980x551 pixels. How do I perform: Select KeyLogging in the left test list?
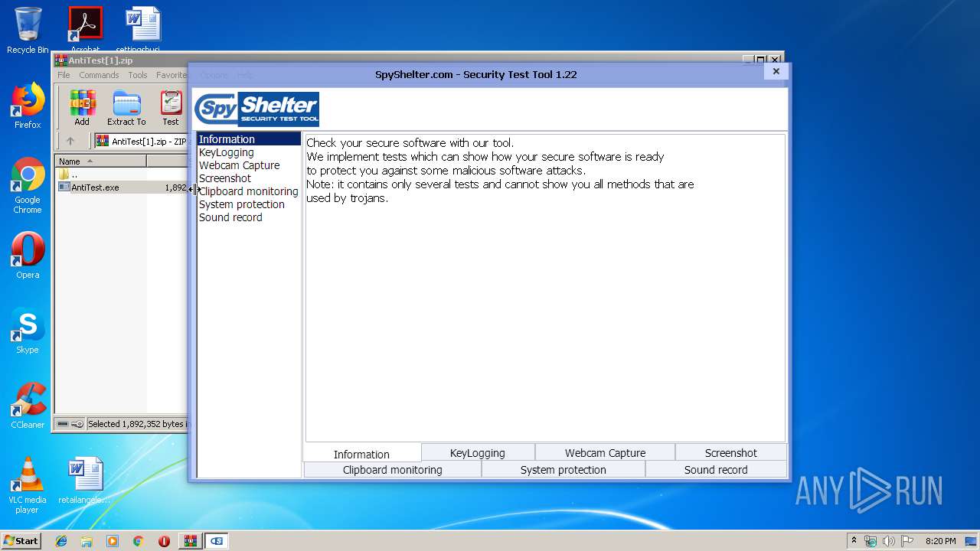(x=248, y=152)
